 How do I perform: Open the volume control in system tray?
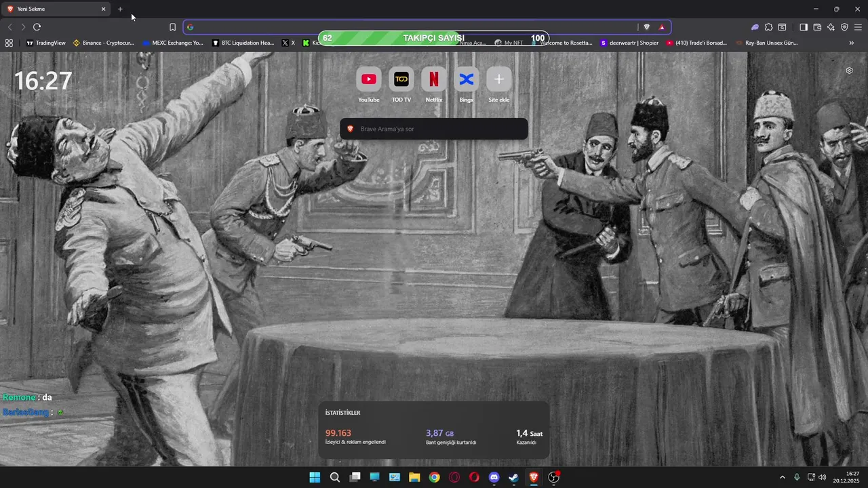tap(823, 477)
